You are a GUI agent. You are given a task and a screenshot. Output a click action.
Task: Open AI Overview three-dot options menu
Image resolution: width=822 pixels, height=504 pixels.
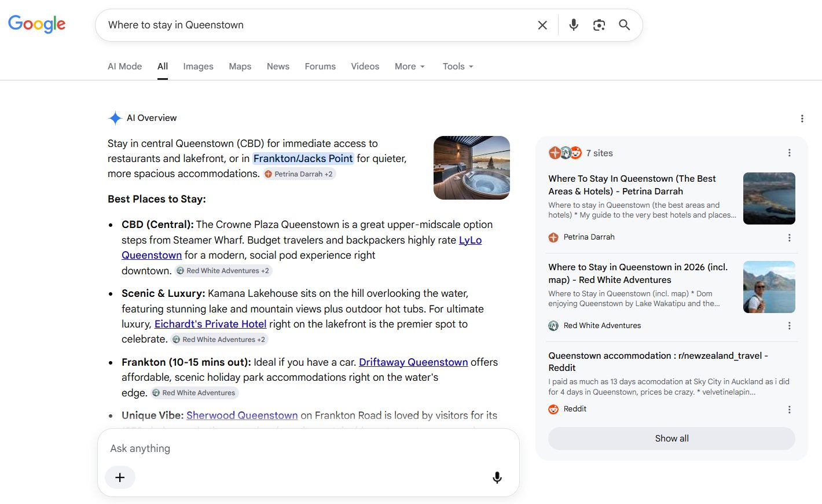point(802,119)
